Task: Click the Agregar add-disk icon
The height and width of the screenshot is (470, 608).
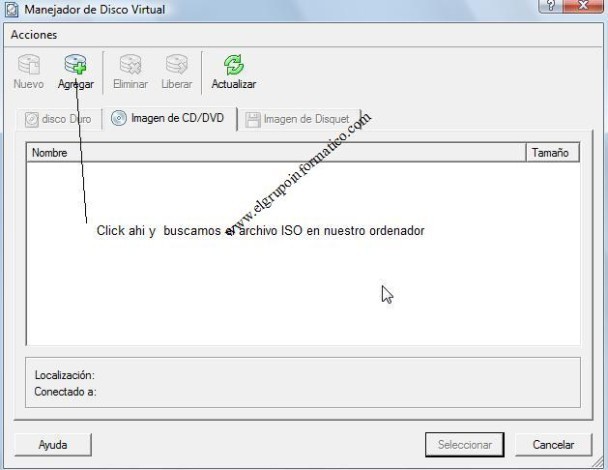Action: pos(76,64)
